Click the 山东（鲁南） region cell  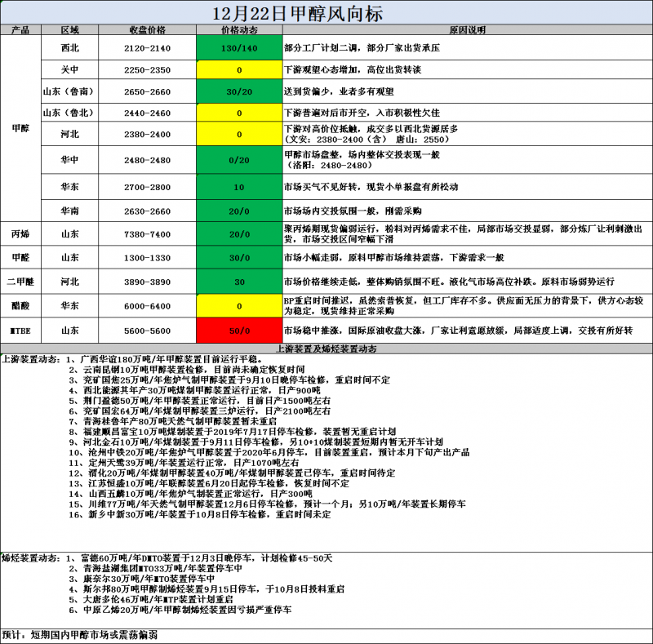[x=69, y=91]
